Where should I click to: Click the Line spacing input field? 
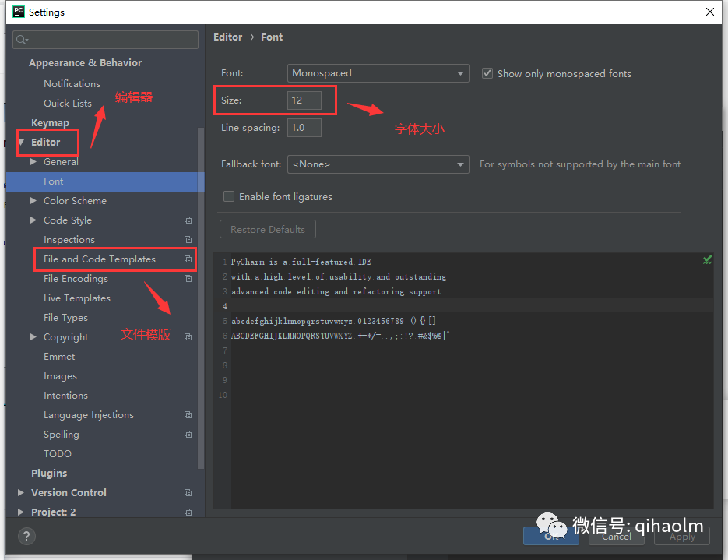[x=304, y=128]
